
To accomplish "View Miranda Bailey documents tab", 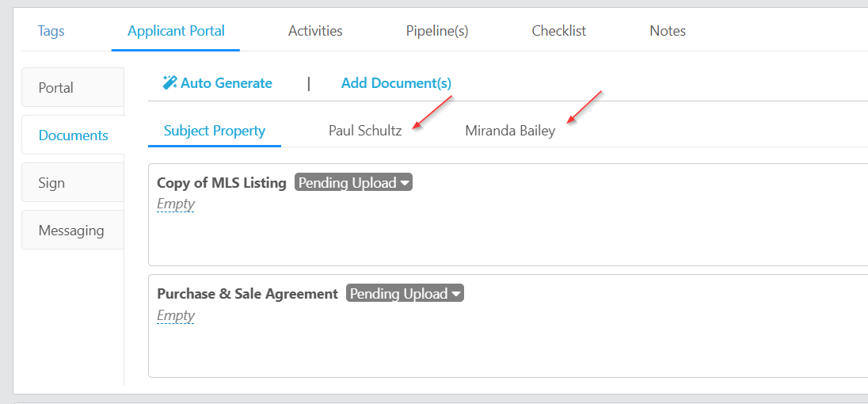I will pyautogui.click(x=510, y=131).
